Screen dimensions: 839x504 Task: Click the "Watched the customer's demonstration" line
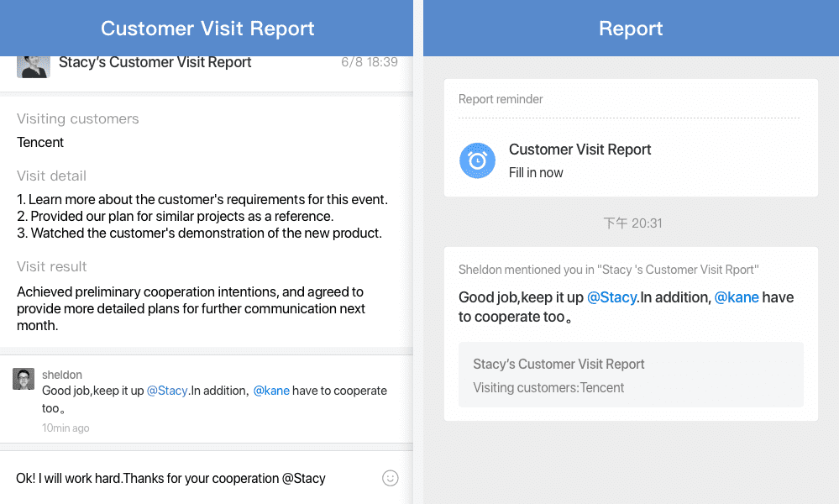(x=199, y=234)
